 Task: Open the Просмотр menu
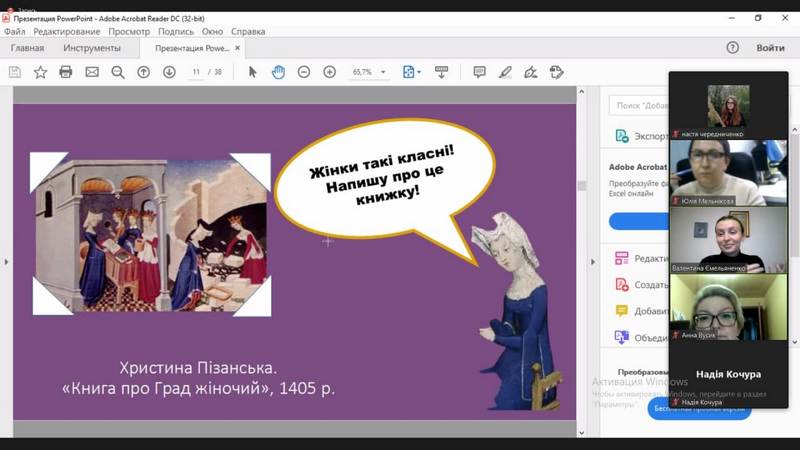[129, 31]
